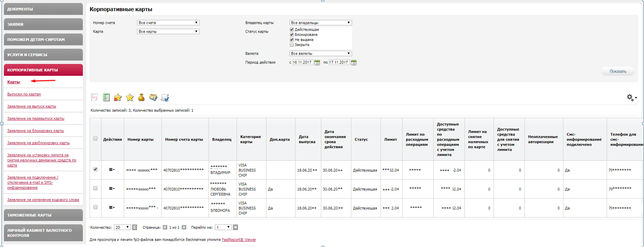Follow the FastReport Viewer link
This screenshot has width=644, height=247.
[238, 240]
